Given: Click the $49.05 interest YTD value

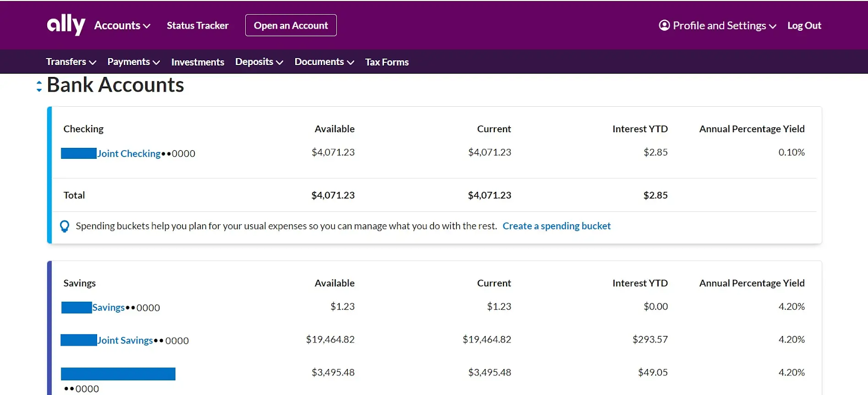Looking at the screenshot, I should tap(653, 372).
